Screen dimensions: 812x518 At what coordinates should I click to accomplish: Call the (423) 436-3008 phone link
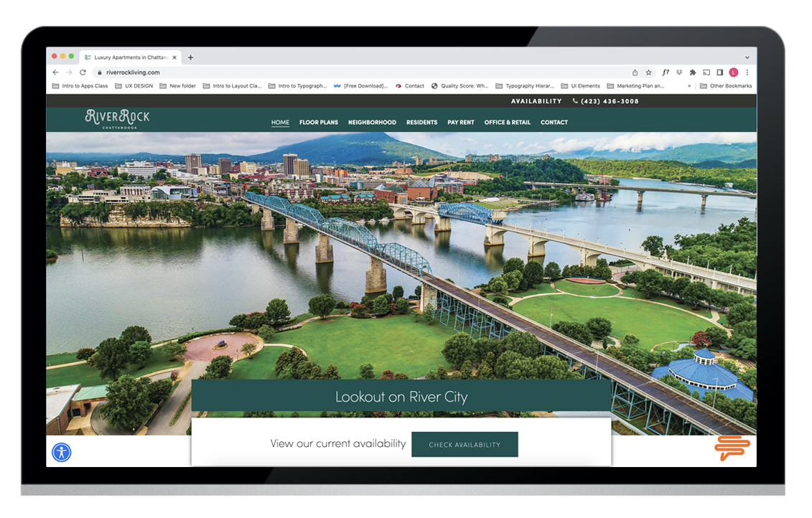610,101
